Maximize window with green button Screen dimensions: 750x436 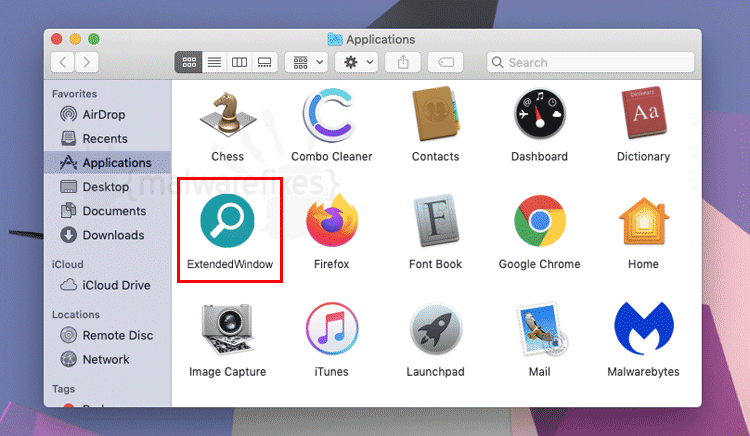(94, 39)
